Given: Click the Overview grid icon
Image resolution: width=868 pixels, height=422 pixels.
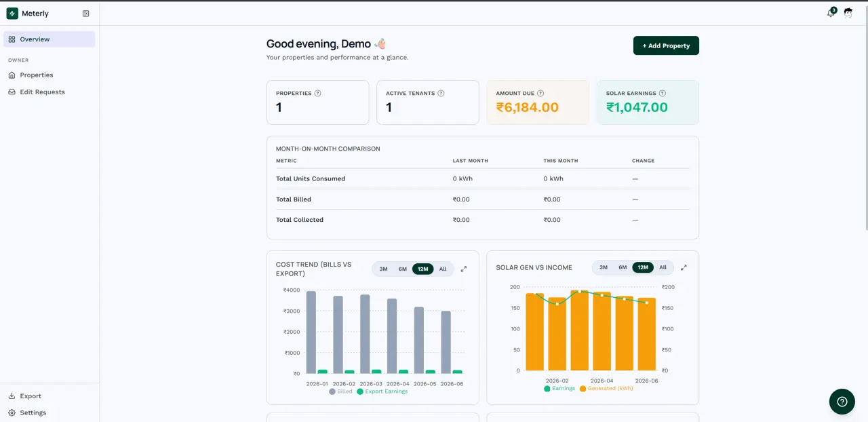Looking at the screenshot, I should coord(12,39).
